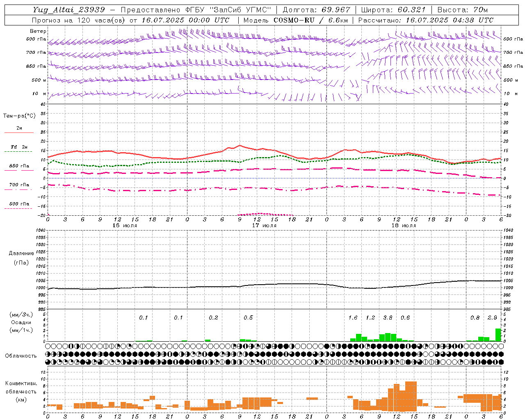This screenshot has height=420, width=525.
Task: Click the 1.6 precipitation amount value
Action: tap(353, 317)
